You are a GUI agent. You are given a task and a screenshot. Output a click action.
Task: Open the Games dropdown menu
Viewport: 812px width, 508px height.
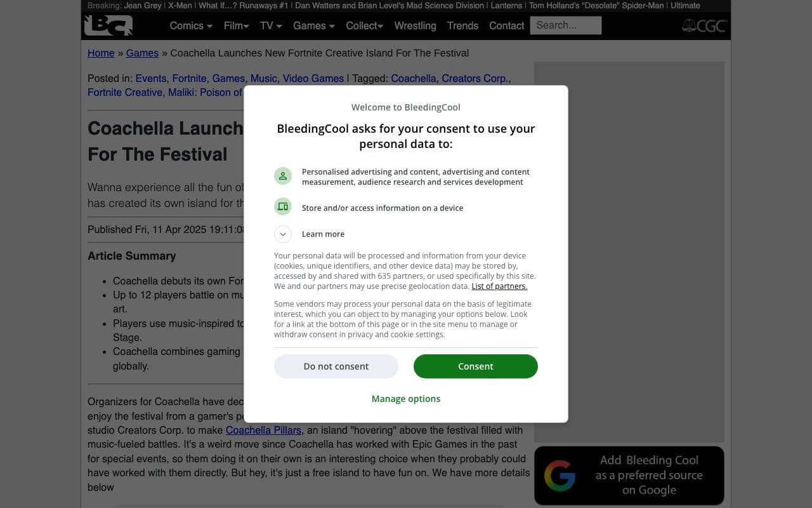(314, 25)
